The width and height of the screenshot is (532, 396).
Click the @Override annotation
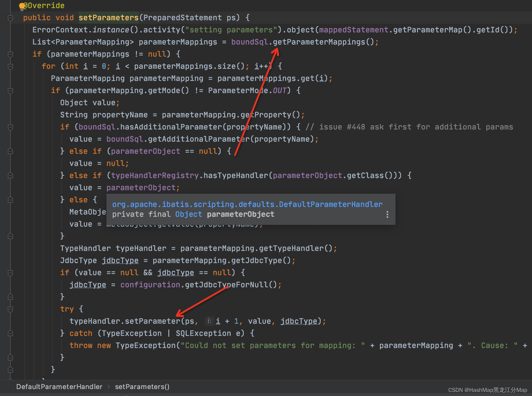44,5
